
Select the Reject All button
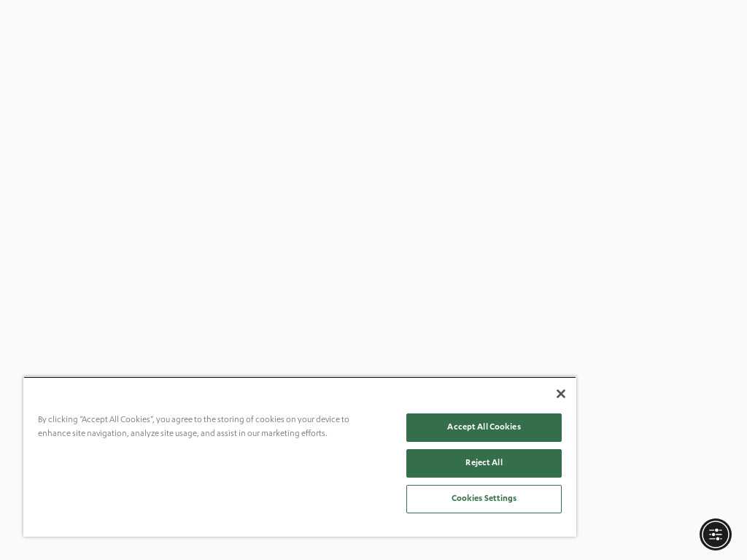[x=484, y=463]
